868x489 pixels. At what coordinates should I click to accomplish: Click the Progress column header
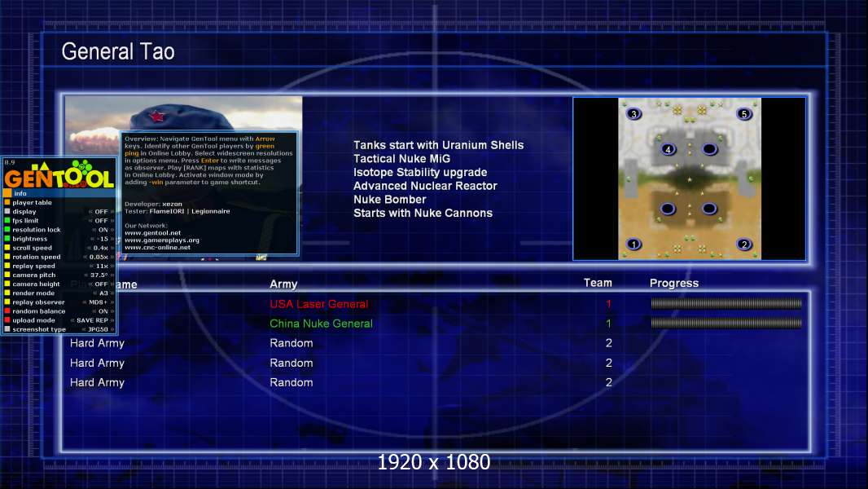click(x=673, y=284)
